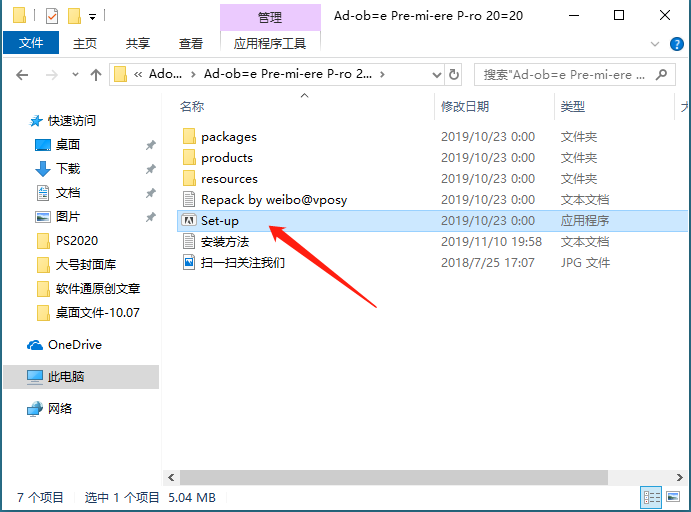Click the pin icon next to 文档
The width and height of the screenshot is (691, 512).
151,193
